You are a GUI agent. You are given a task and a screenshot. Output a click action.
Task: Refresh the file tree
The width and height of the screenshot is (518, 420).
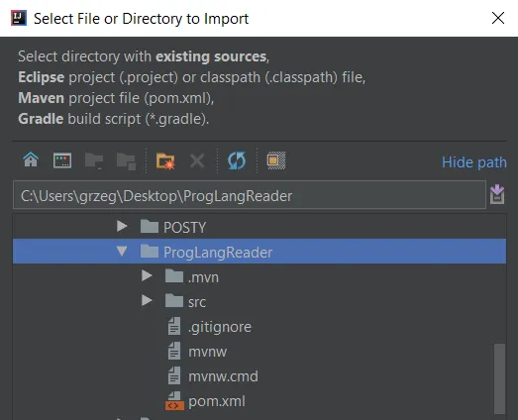237,160
